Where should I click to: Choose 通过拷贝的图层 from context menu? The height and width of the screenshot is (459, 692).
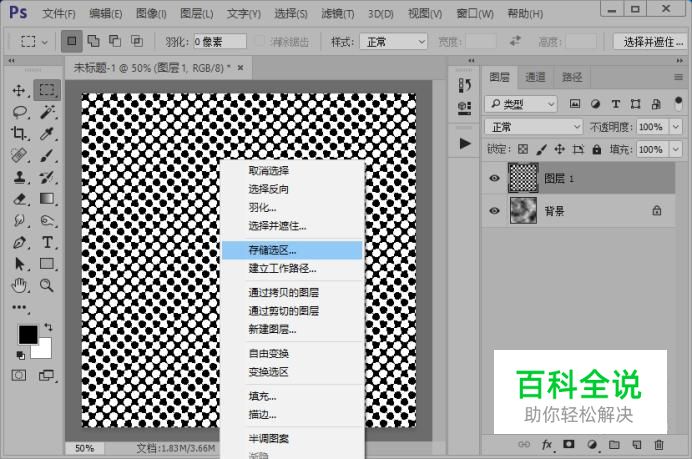[292, 293]
